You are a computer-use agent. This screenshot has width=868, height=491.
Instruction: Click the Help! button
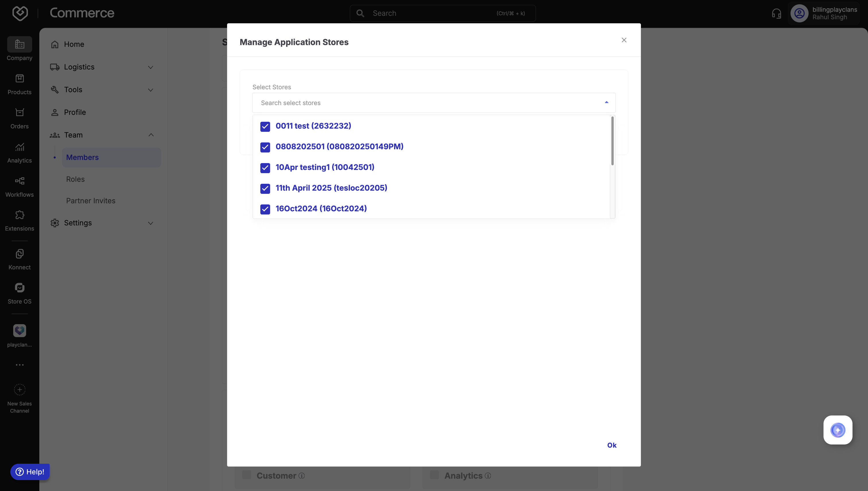(x=30, y=472)
